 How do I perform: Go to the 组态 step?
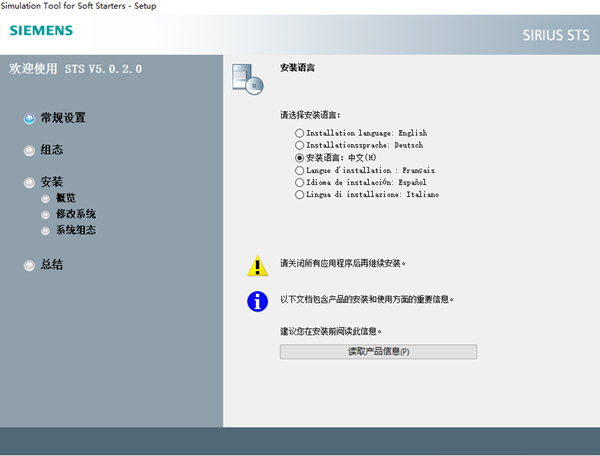(44, 150)
